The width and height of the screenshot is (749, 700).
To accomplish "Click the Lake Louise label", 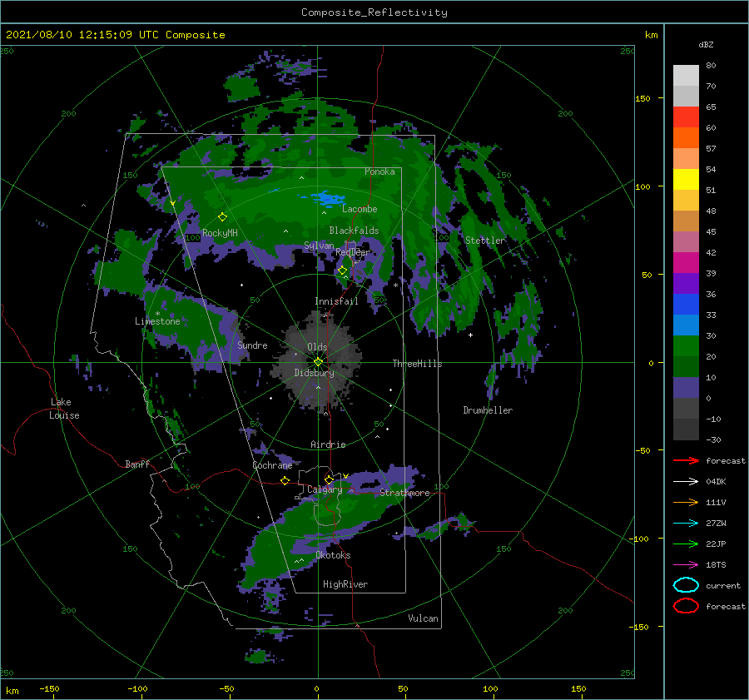I will [64, 409].
